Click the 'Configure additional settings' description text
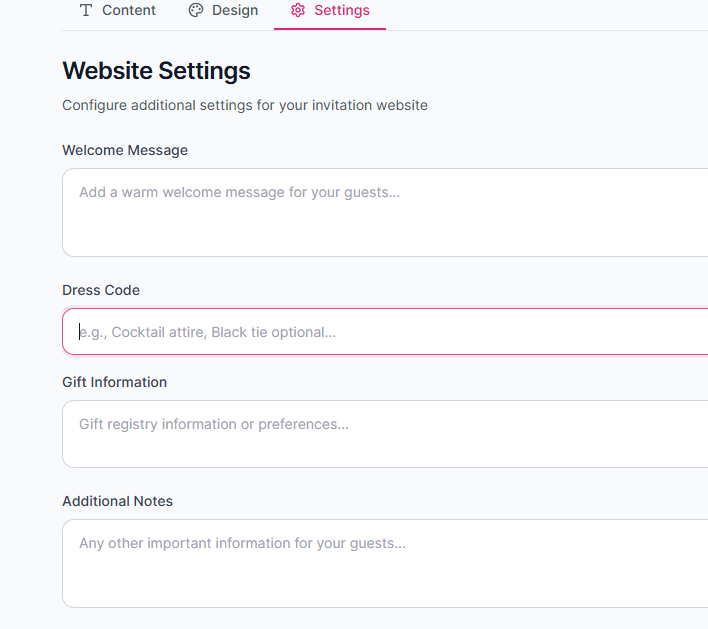Viewport: 708px width, 629px height. pos(245,105)
